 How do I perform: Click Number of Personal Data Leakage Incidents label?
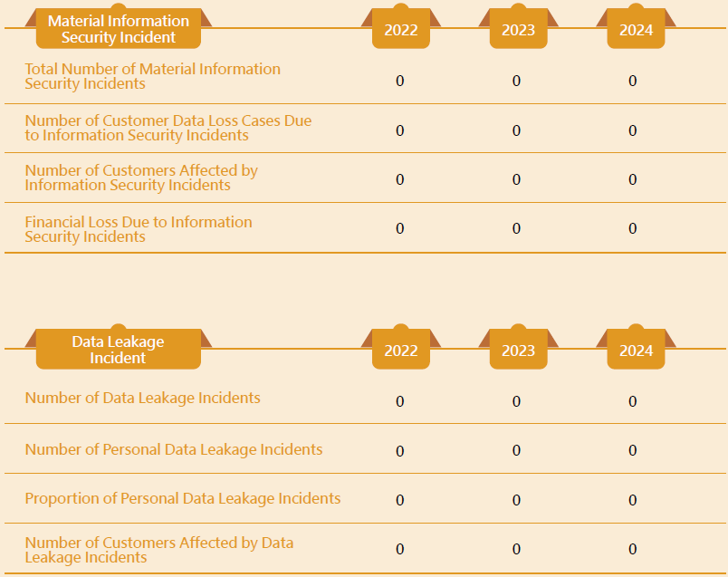click(x=174, y=449)
